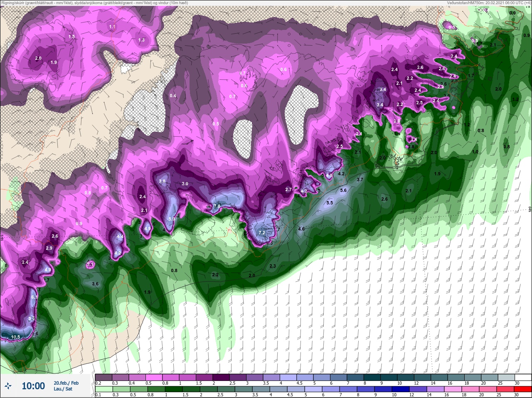This screenshot has height=398, width=532.
Task: Click the 2.8 value on map
Action: (411, 147)
